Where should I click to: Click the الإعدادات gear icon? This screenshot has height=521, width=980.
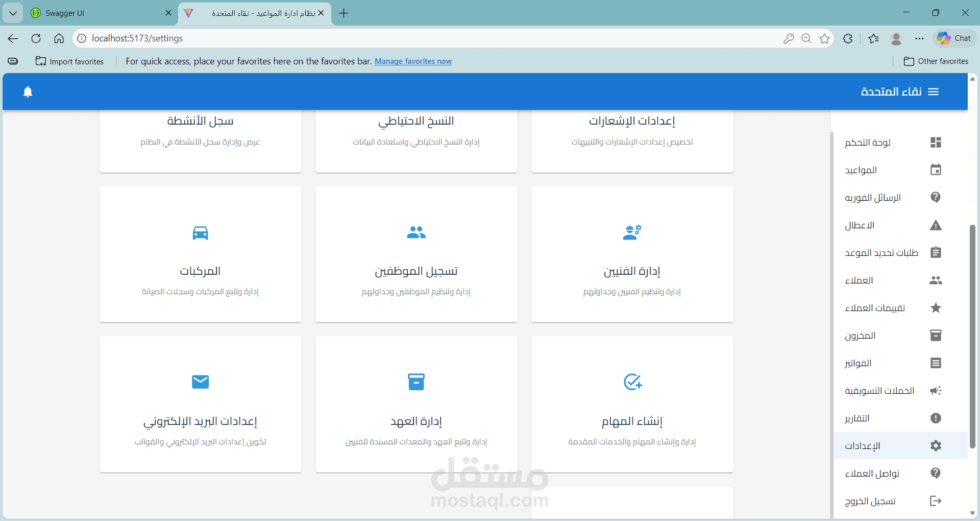pyautogui.click(x=936, y=446)
